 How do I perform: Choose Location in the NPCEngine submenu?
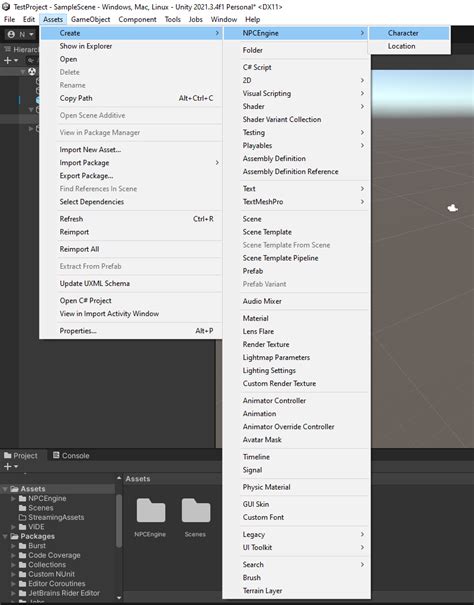[409, 46]
